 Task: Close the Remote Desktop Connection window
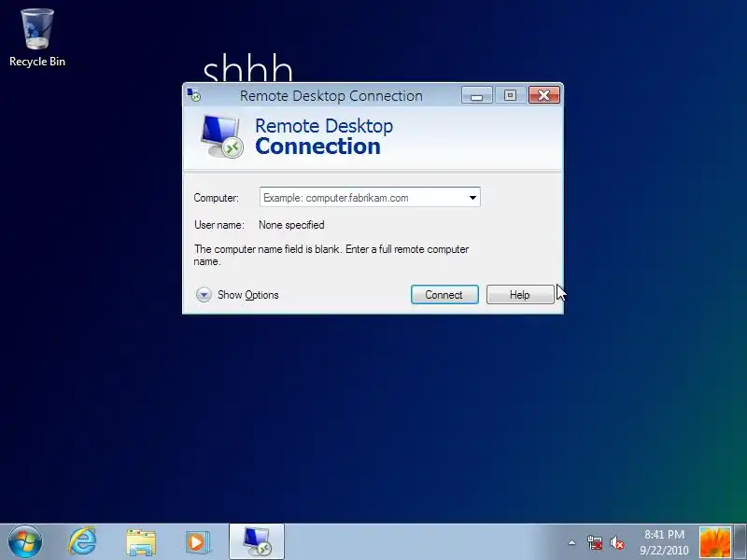tap(544, 95)
